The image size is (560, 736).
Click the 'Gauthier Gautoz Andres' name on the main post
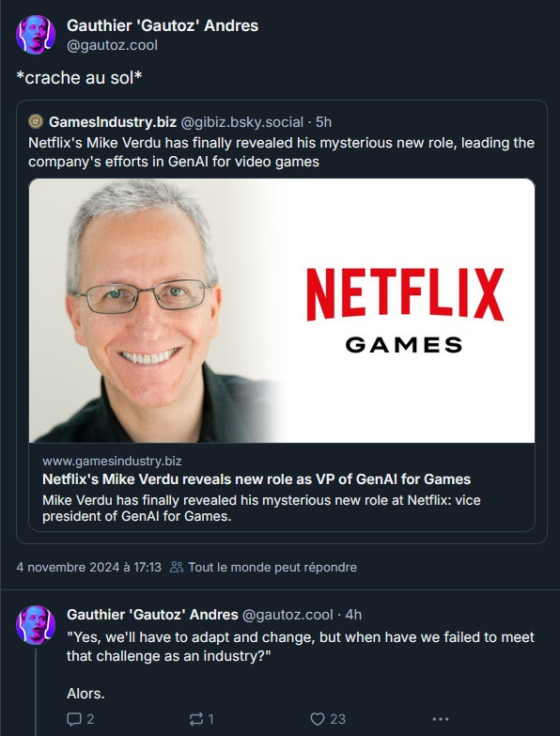point(163,25)
